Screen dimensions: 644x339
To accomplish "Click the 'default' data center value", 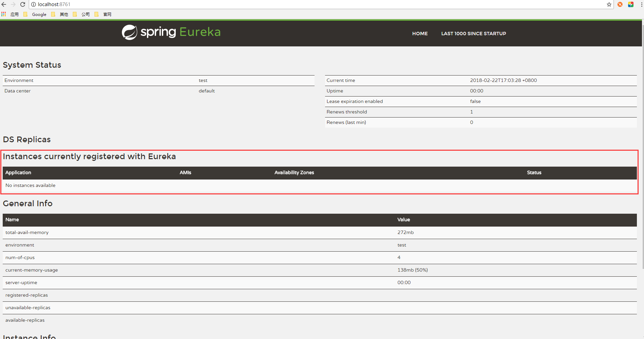I will pos(207,91).
